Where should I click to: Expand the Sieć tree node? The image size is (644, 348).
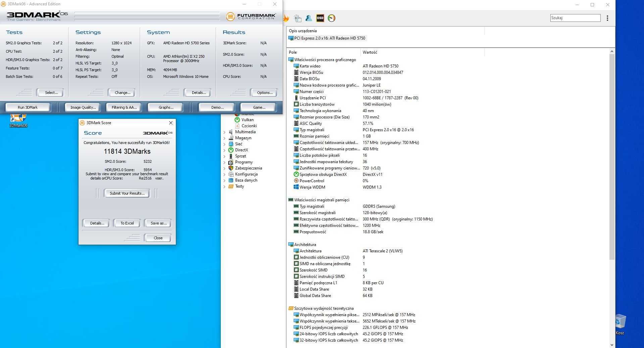pyautogui.click(x=225, y=144)
